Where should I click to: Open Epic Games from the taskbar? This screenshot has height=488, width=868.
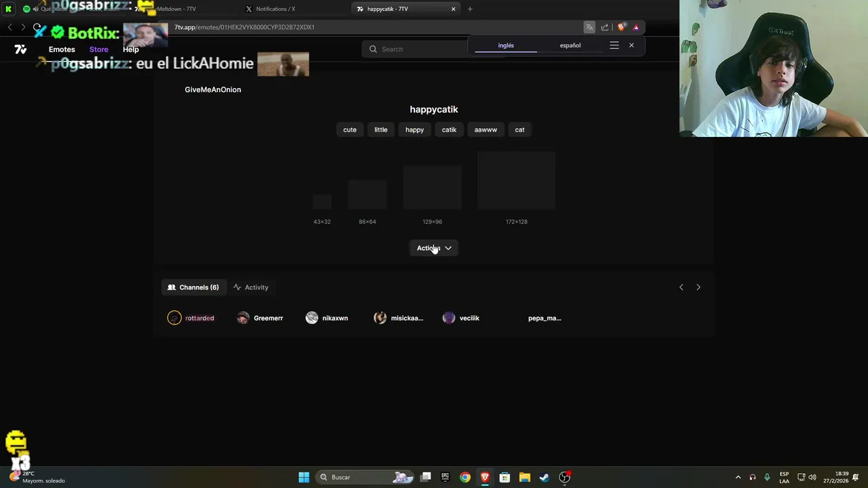(446, 477)
